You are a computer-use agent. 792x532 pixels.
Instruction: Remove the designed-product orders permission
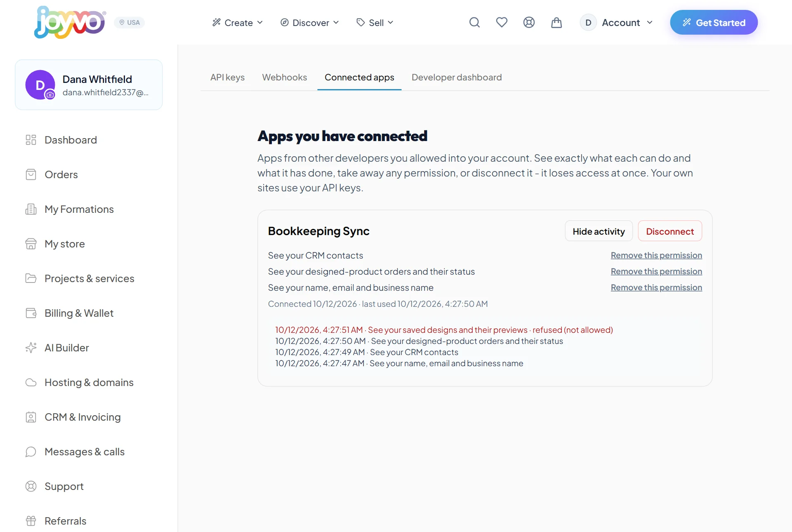[x=656, y=271]
